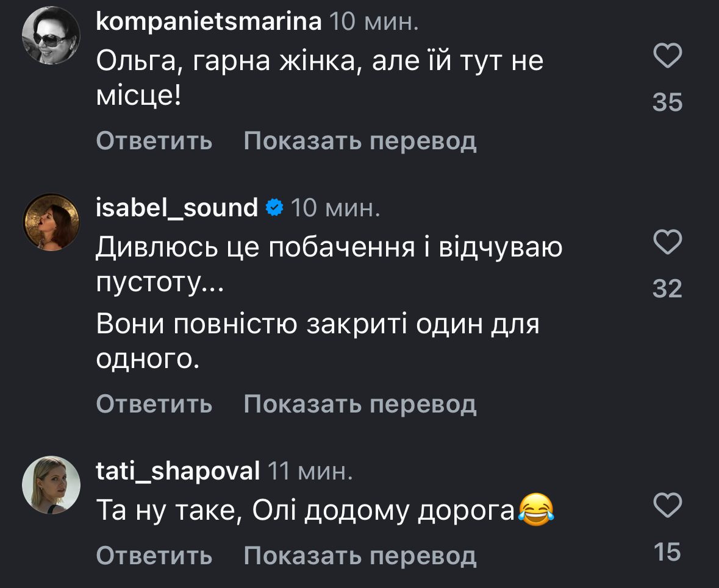Open isabel_sound's profile picture
Image resolution: width=719 pixels, height=588 pixels.
[51, 222]
